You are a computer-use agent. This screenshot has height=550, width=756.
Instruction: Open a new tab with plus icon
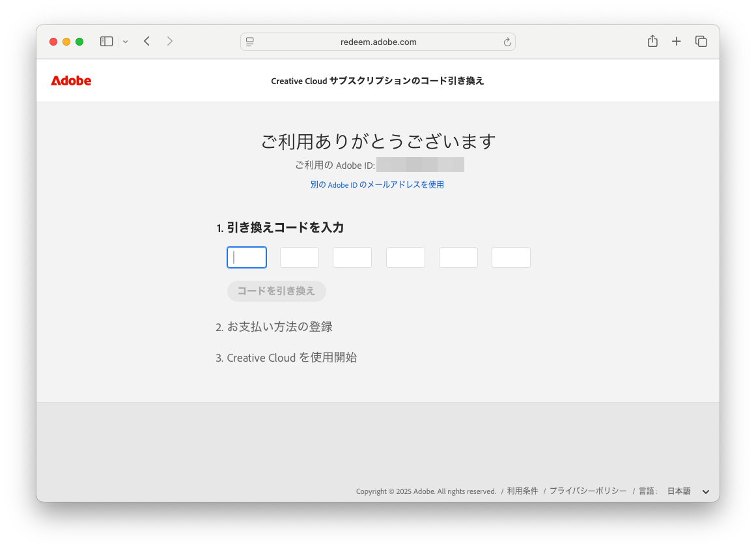677,42
